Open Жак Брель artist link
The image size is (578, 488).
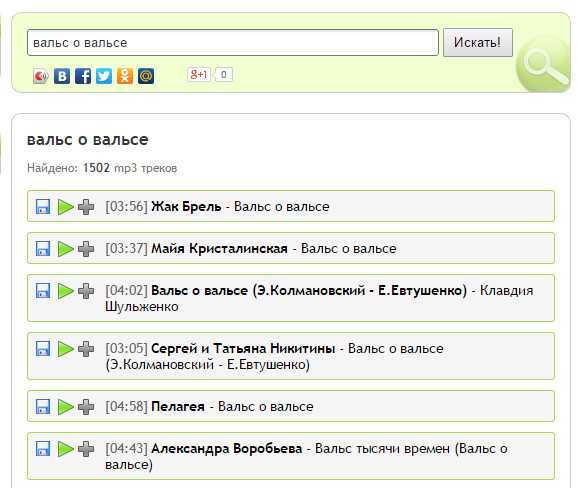(x=186, y=207)
